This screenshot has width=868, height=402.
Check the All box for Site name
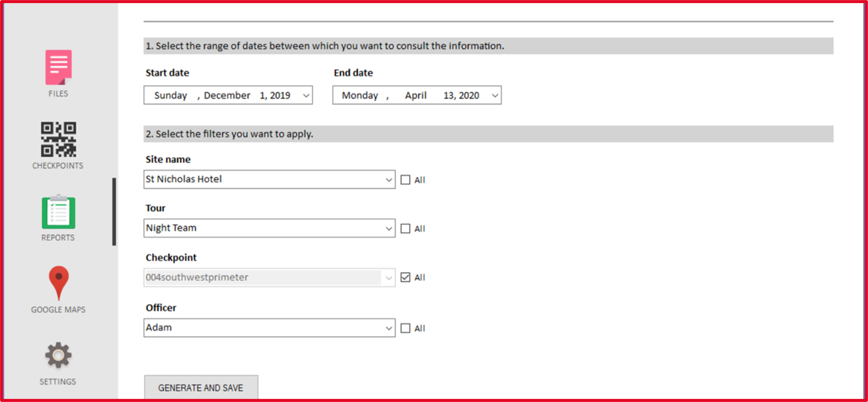coord(405,180)
